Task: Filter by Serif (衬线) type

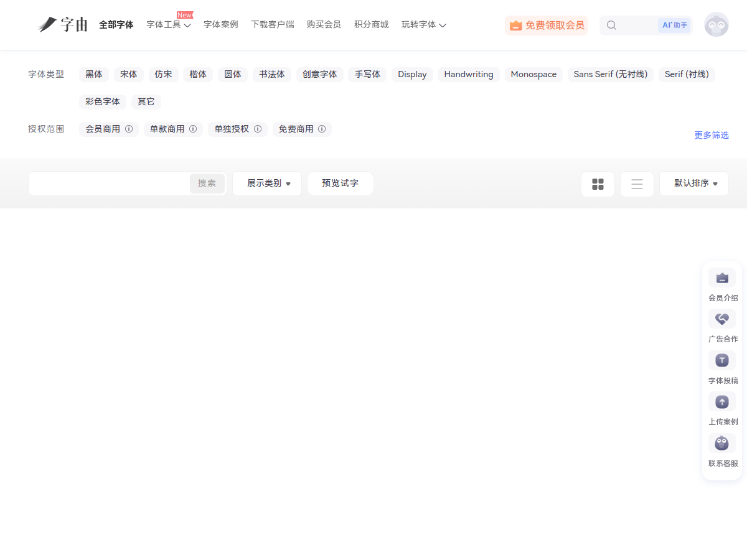Action: pos(687,75)
